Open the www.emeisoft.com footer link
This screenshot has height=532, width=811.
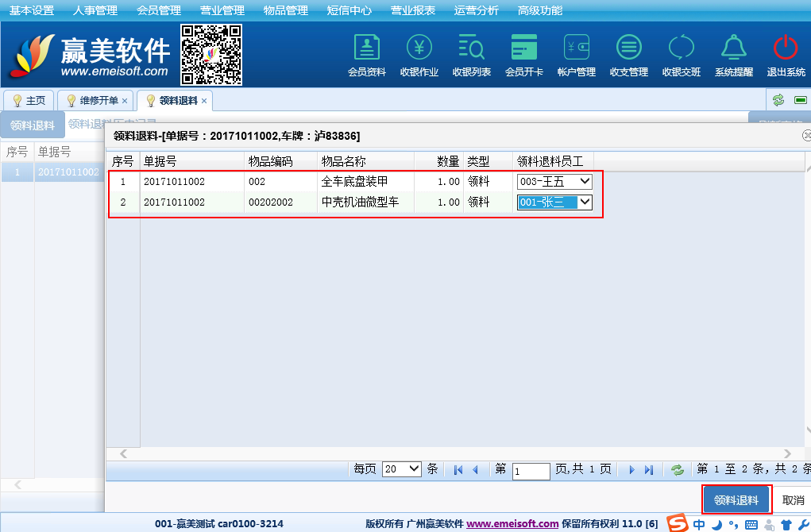(512, 524)
